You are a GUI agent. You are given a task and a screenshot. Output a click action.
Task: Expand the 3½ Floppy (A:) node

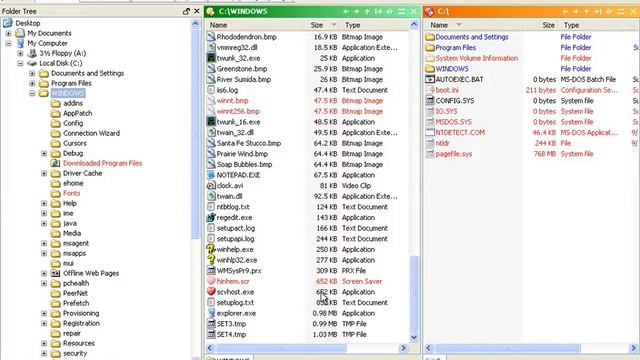point(20,53)
